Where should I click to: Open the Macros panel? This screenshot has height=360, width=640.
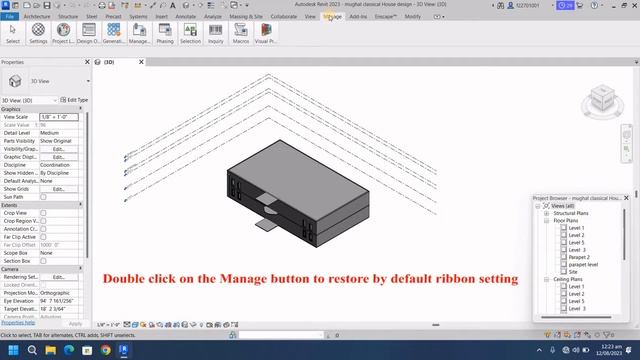pos(241,33)
